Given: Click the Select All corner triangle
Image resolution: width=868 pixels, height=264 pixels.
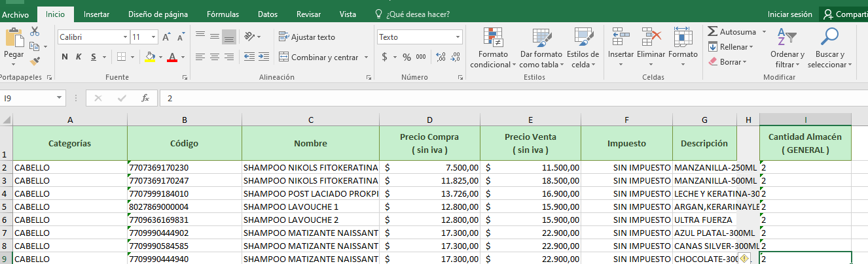Looking at the screenshot, I should pos(7,120).
